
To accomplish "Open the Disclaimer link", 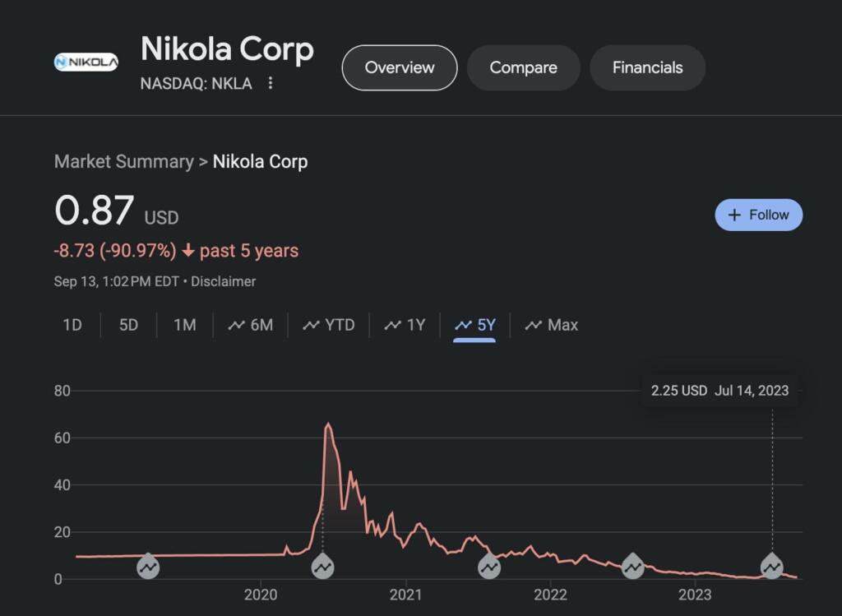I will [x=224, y=281].
